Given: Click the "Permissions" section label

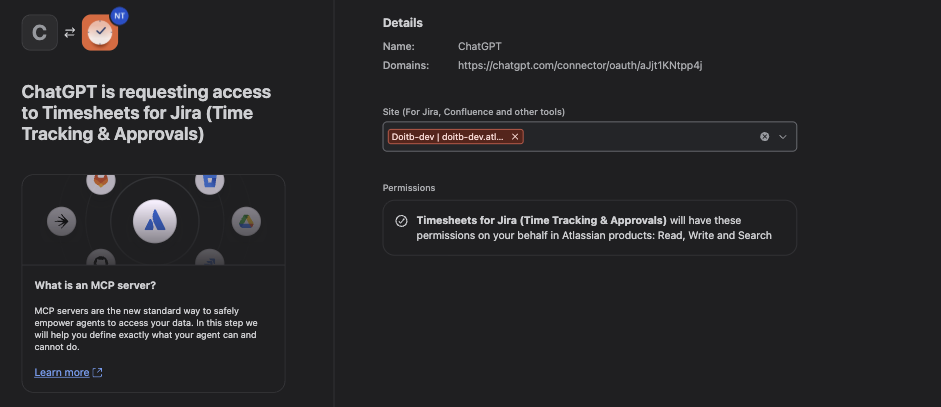Looking at the screenshot, I should [409, 188].
